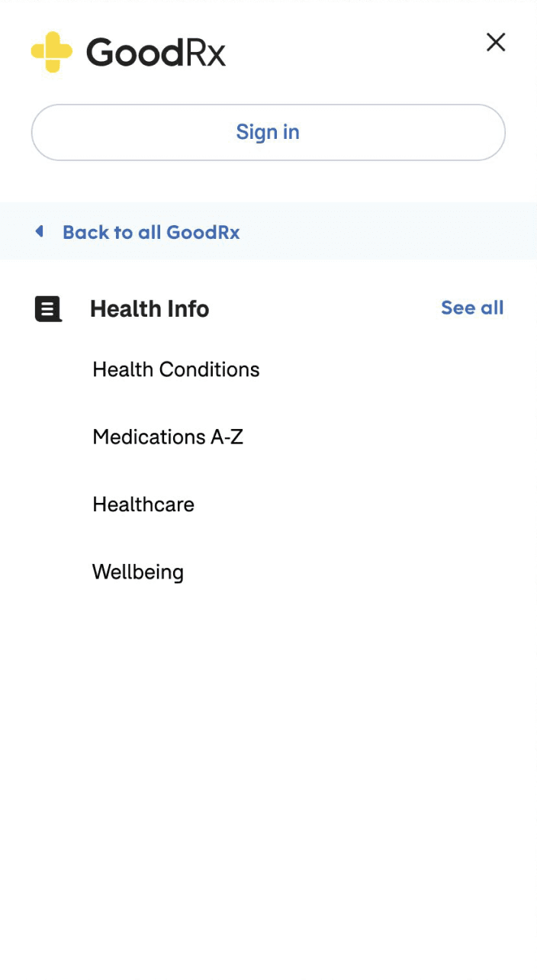Open the See all link
This screenshot has width=537, height=980.
pos(472,308)
